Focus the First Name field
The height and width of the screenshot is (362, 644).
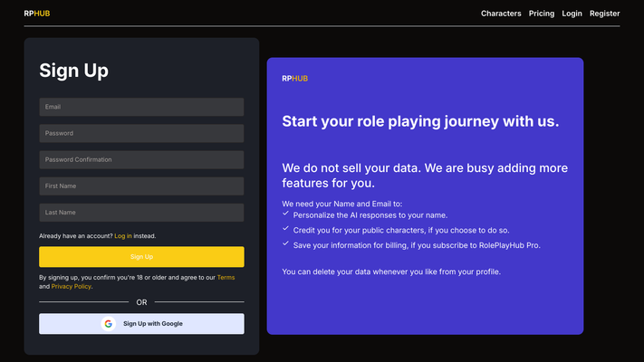[x=141, y=186]
